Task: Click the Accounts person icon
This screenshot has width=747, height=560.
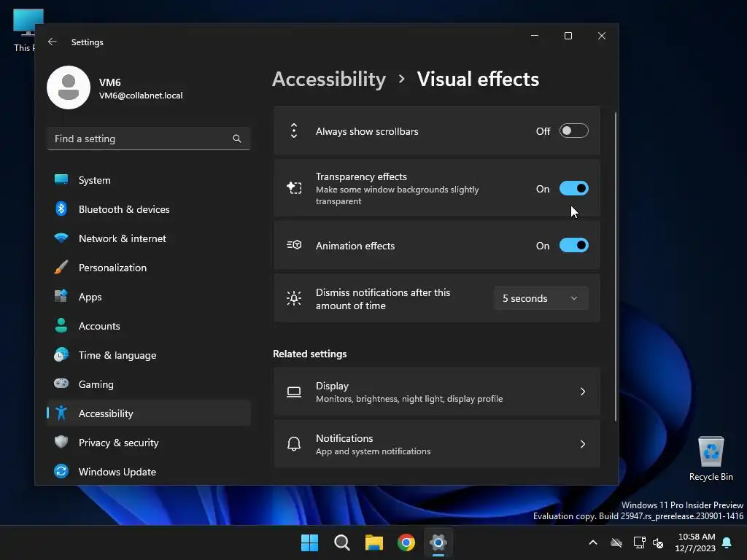Action: 61,325
